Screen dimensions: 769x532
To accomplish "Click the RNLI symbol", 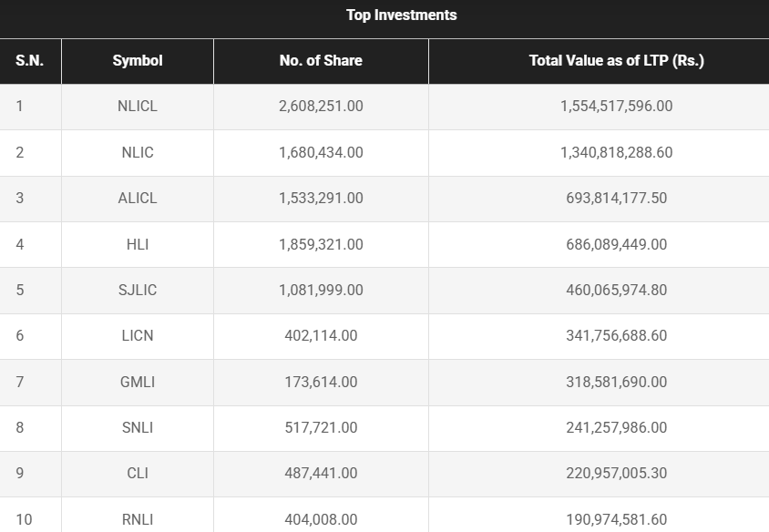I will pyautogui.click(x=138, y=519).
